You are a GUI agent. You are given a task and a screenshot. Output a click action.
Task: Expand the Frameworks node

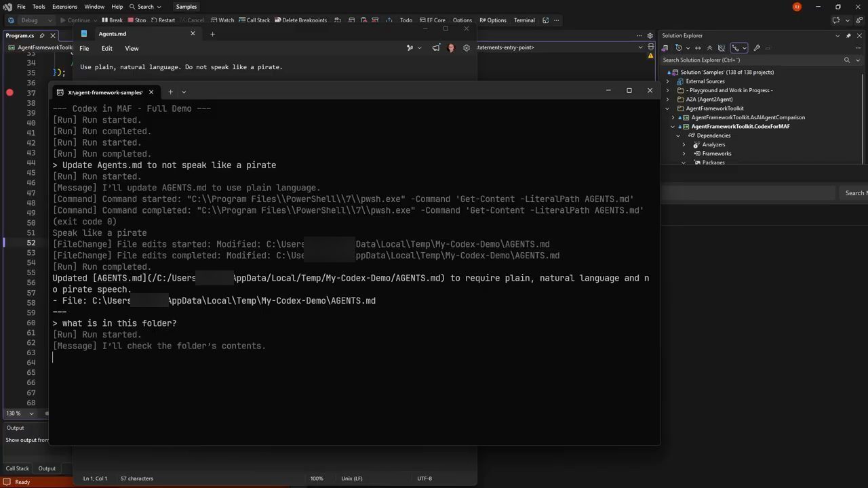[x=684, y=154]
